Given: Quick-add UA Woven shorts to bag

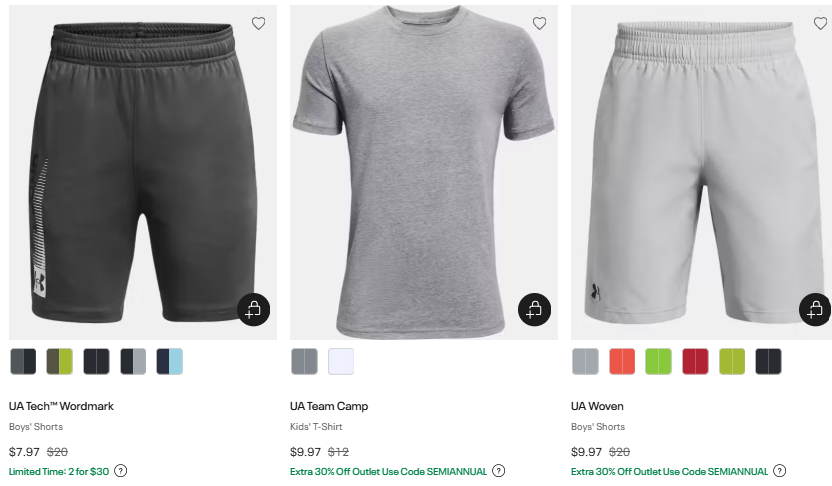Looking at the screenshot, I should [815, 310].
